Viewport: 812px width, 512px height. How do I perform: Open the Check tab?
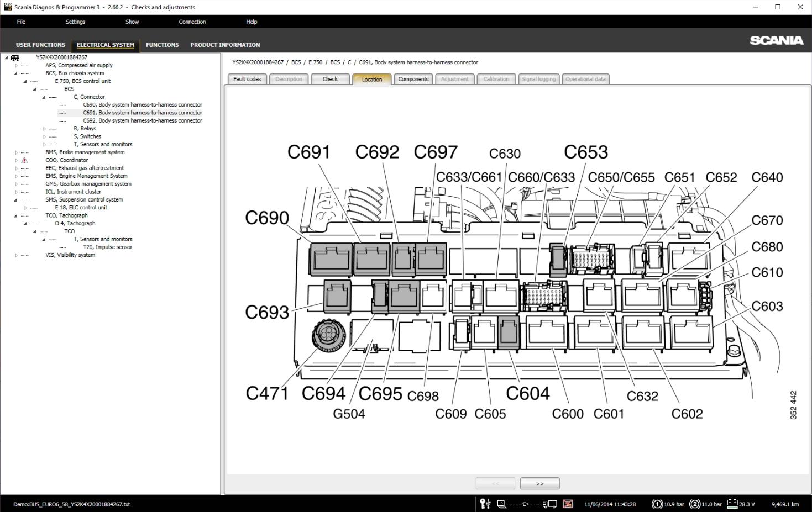[330, 79]
